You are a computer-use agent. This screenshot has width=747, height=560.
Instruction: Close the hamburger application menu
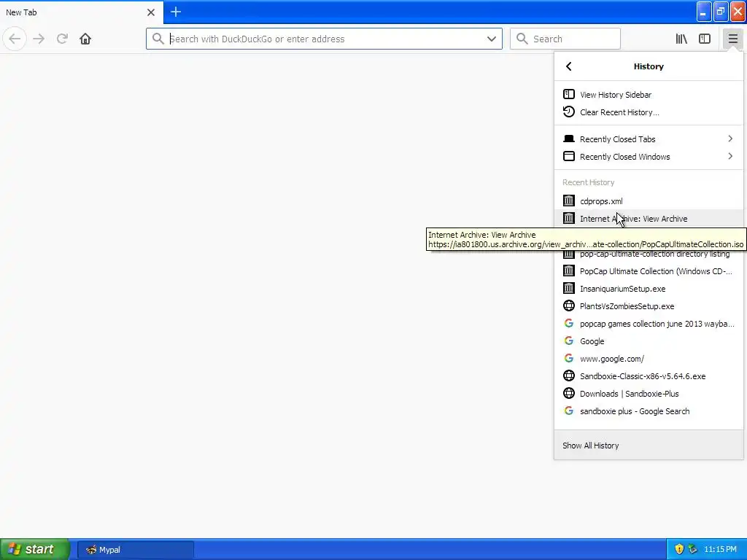[x=732, y=39]
